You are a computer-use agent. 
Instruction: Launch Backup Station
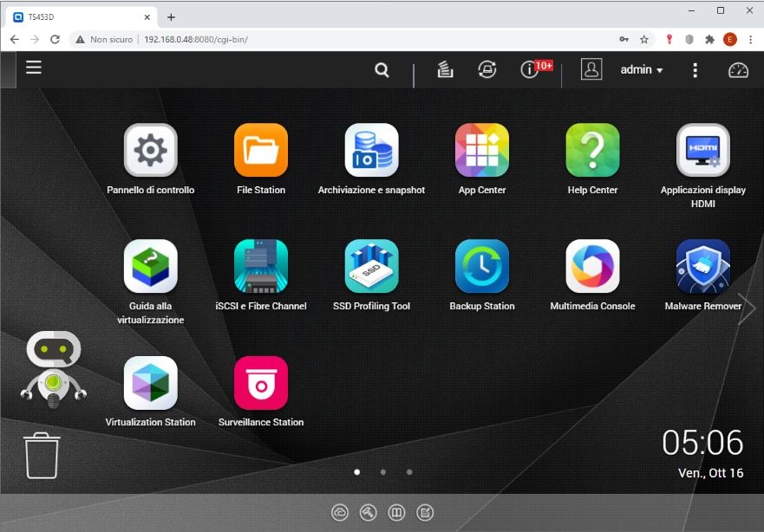482,267
